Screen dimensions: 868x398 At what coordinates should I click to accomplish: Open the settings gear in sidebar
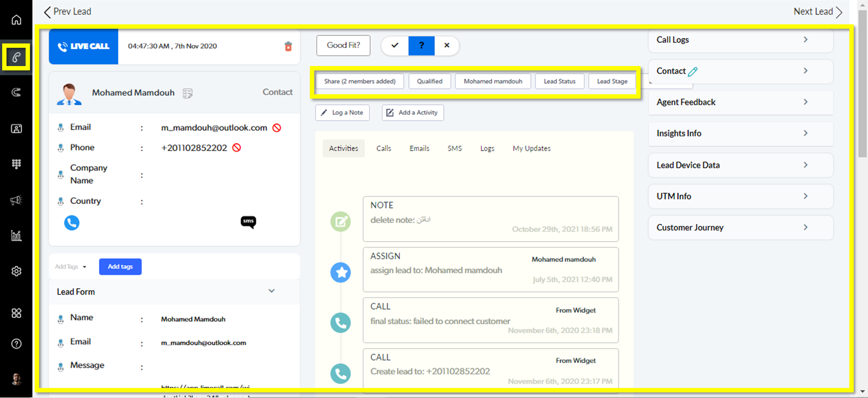(16, 271)
